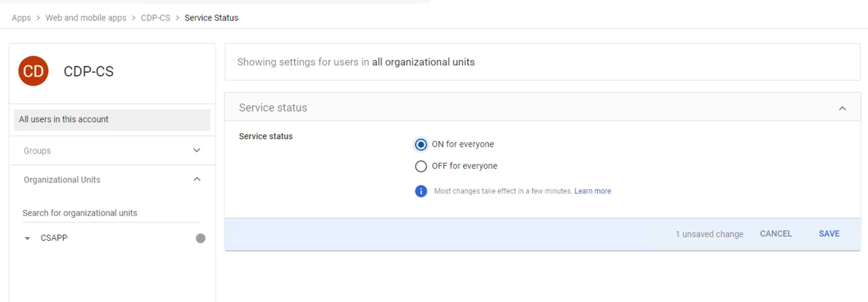868x302 pixels.
Task: Select OFF for everyone radio button
Action: tap(421, 166)
